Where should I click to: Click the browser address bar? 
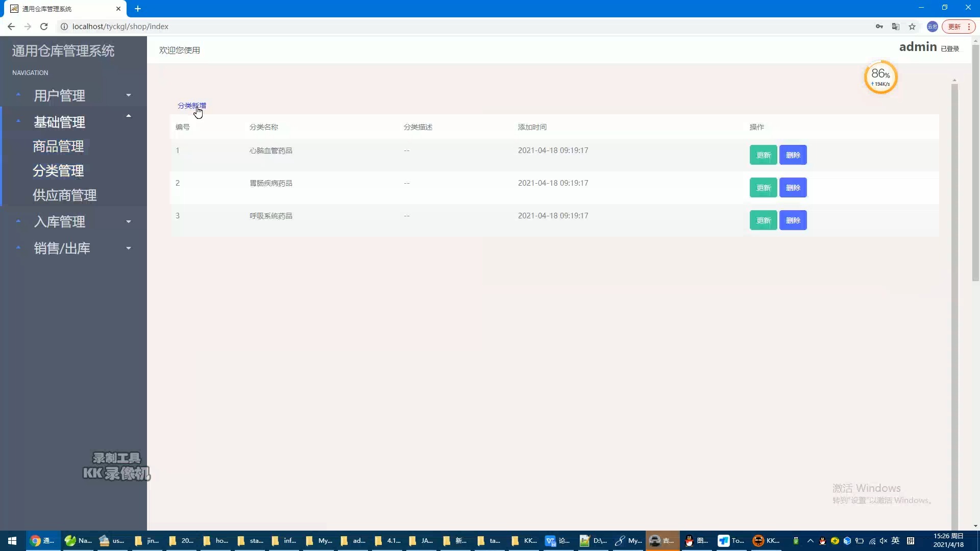coord(467,26)
